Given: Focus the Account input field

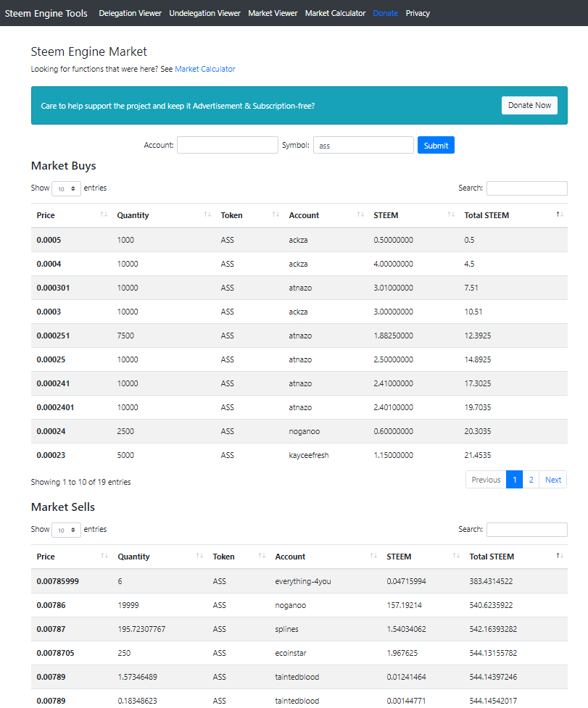Looking at the screenshot, I should point(228,145).
